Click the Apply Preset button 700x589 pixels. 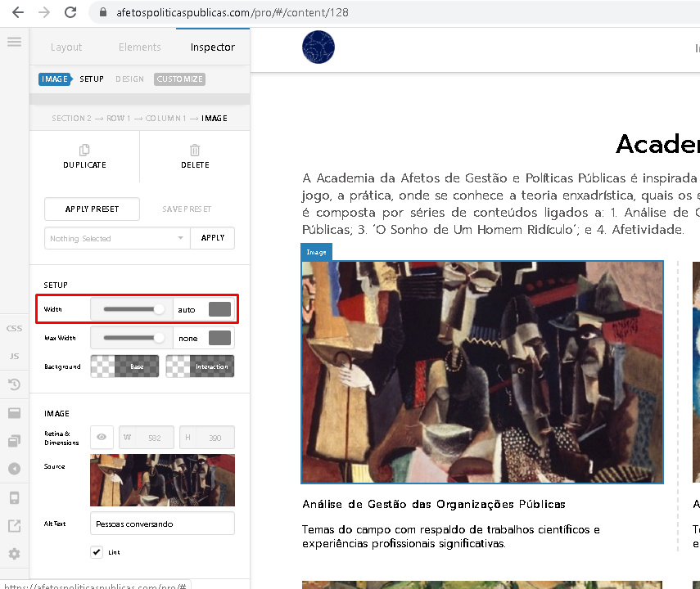[x=92, y=209]
